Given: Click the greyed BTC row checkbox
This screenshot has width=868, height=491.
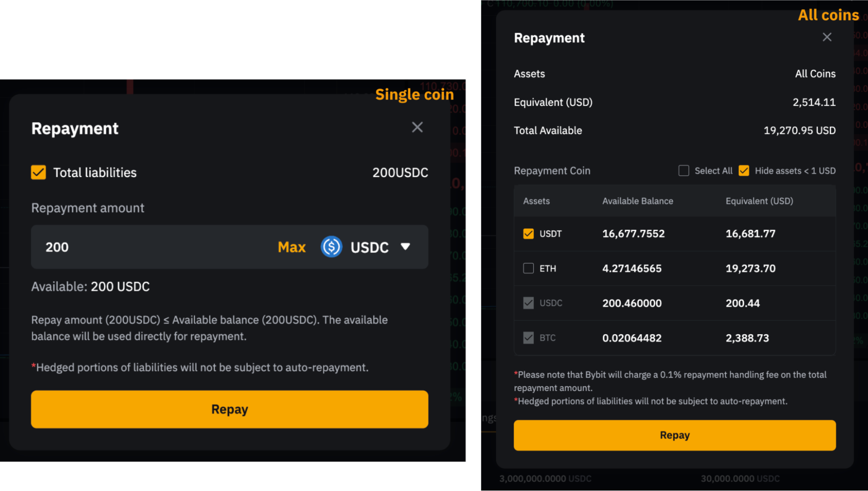Looking at the screenshot, I should (x=528, y=338).
